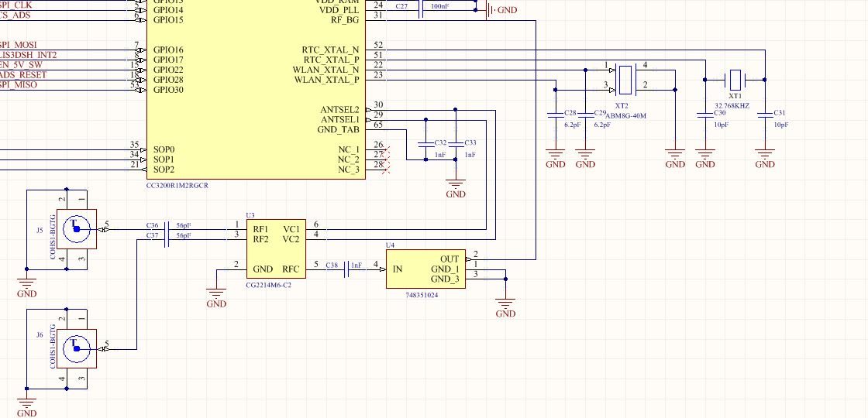Click the GND_3 pin label on U4

click(x=445, y=279)
